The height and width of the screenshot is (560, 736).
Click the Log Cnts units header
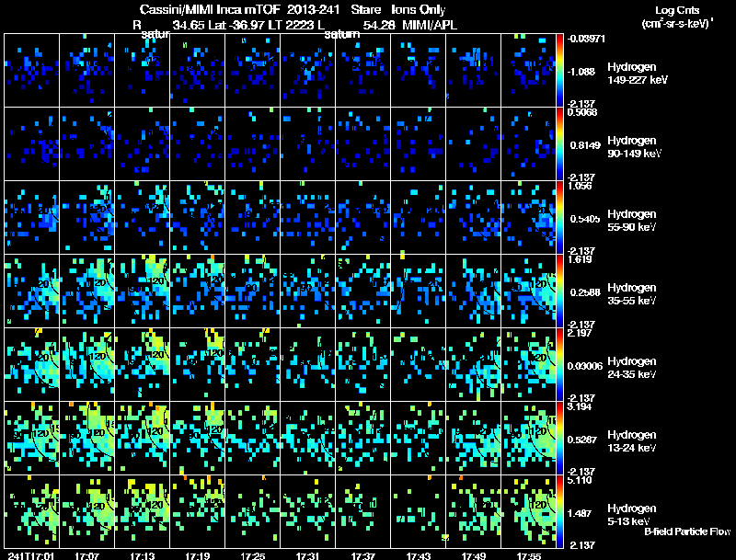tap(677, 17)
